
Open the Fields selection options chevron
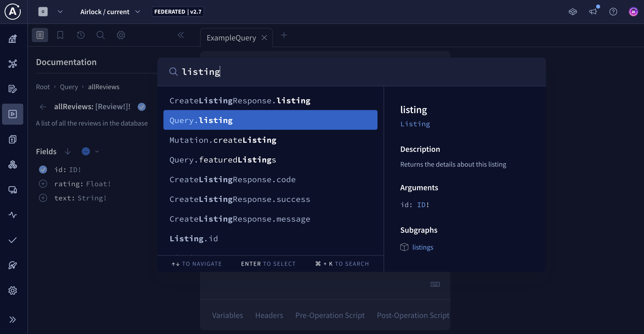[x=97, y=152]
